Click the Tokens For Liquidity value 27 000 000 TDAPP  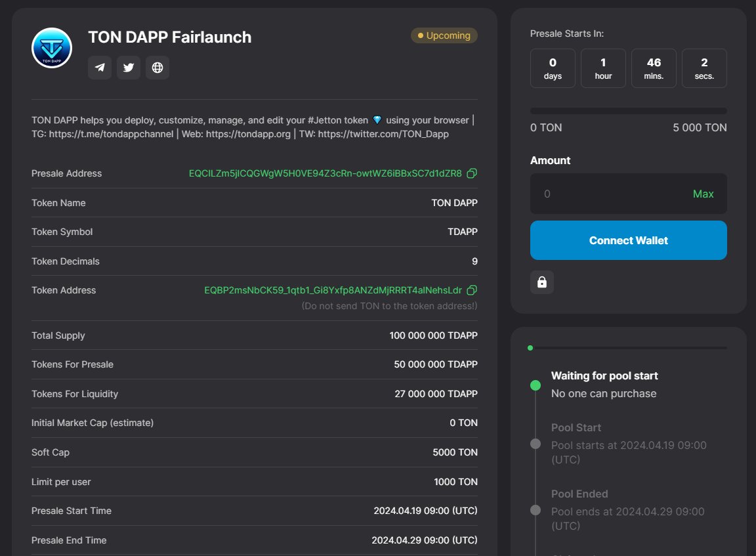point(436,394)
